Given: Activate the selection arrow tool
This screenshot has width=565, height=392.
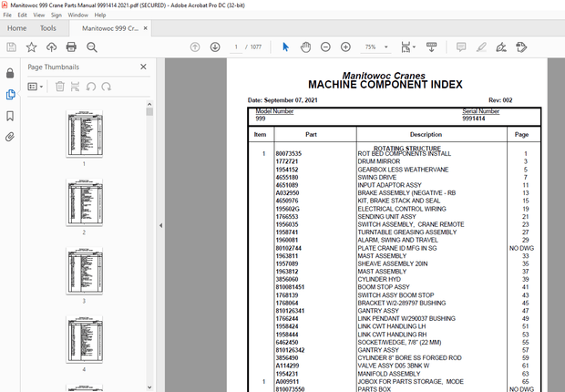Looking at the screenshot, I should tap(285, 46).
